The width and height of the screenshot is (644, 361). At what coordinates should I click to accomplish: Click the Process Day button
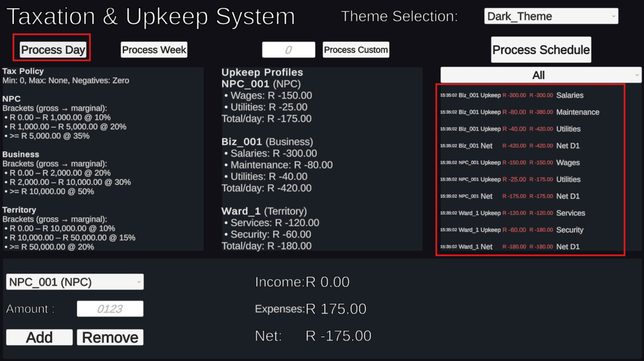click(x=52, y=49)
